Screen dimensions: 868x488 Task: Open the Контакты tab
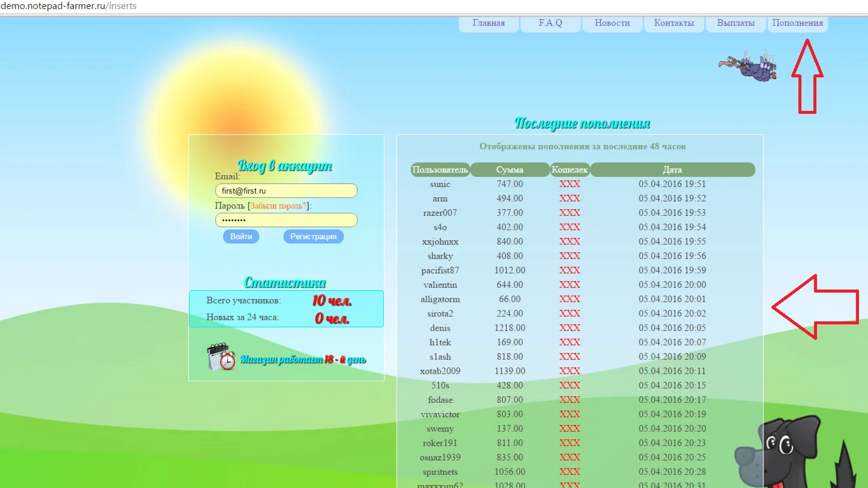pos(674,23)
